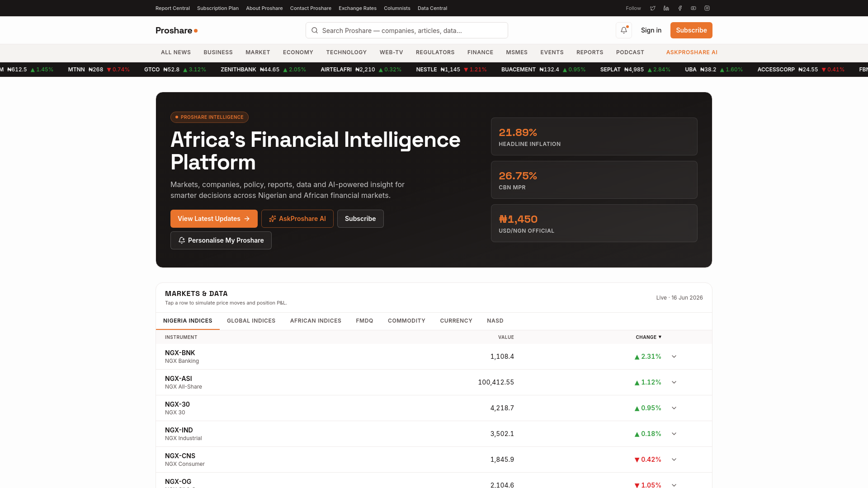Click Sign in
The height and width of the screenshot is (488, 868).
pos(651,30)
